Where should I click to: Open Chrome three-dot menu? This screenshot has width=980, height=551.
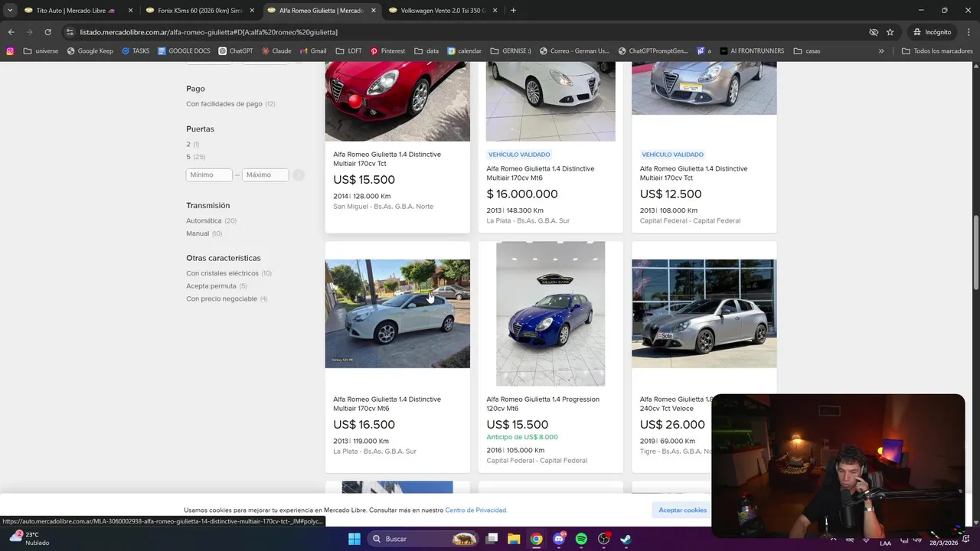click(968, 32)
